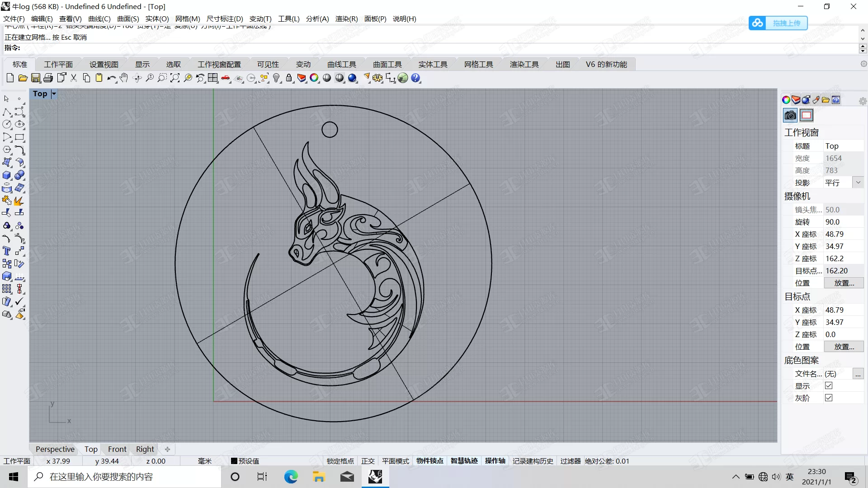The width and height of the screenshot is (868, 488).
Task: Click the cloud upload button 拖拽上传
Action: [778, 23]
